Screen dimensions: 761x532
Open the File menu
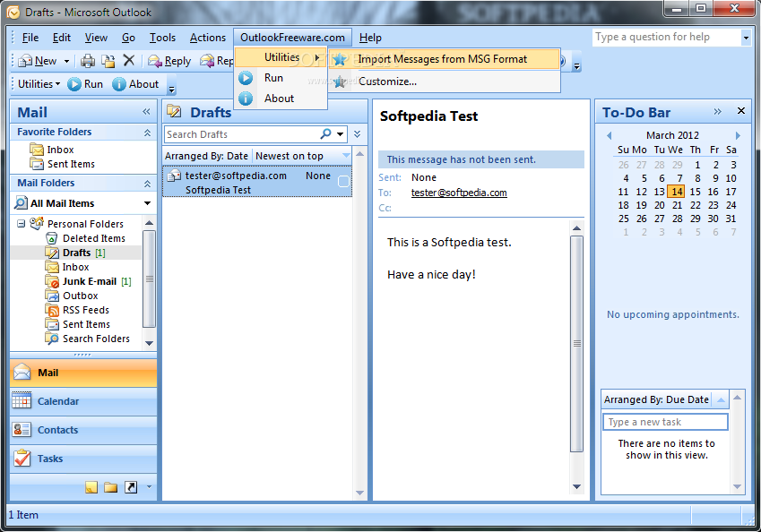coord(30,38)
